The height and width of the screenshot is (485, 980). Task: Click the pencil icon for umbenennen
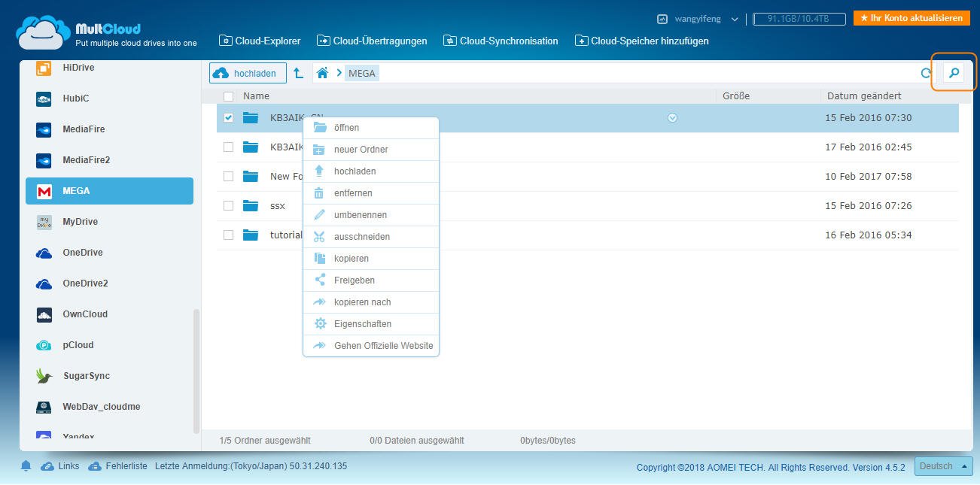[x=319, y=215]
